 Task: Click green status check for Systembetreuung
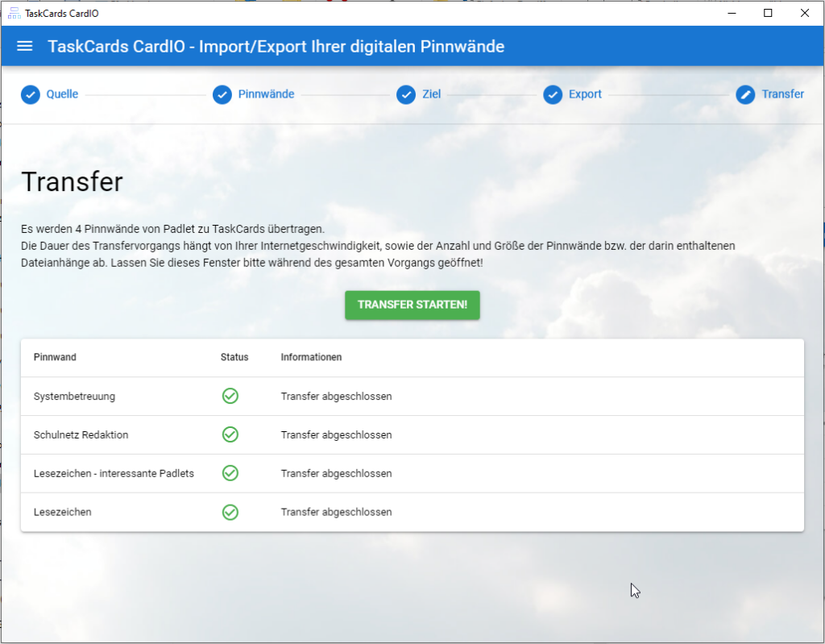pos(230,396)
